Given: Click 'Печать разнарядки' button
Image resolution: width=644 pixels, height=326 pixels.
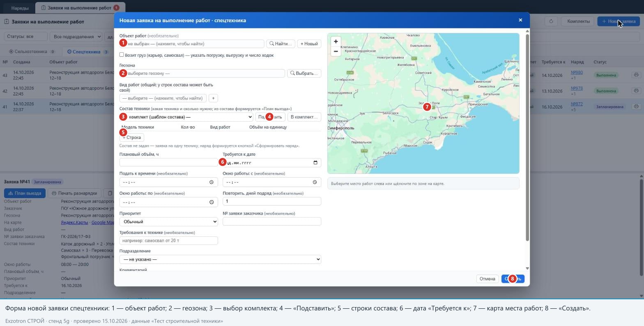Looking at the screenshot, I should point(75,193).
